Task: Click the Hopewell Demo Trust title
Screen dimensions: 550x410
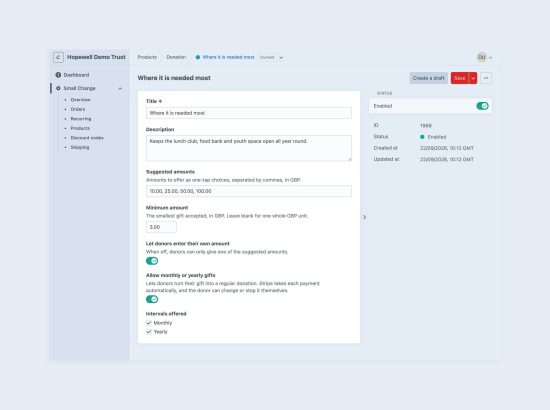Action: pyautogui.click(x=96, y=57)
